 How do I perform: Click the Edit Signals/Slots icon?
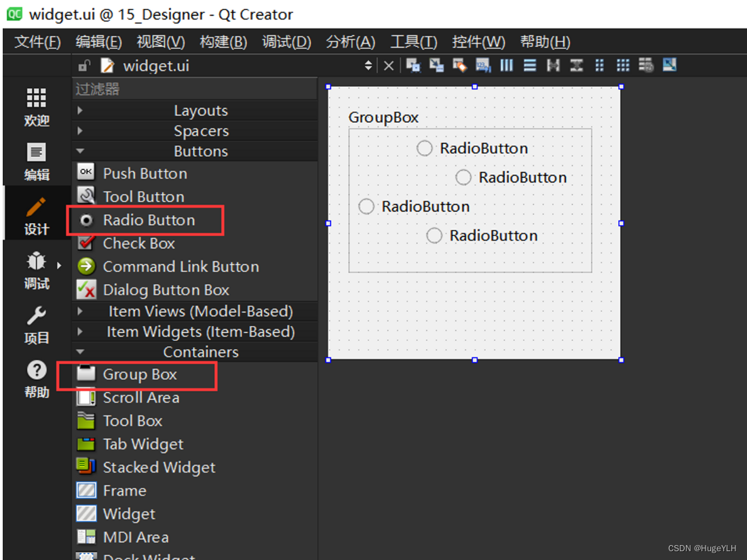click(x=436, y=65)
